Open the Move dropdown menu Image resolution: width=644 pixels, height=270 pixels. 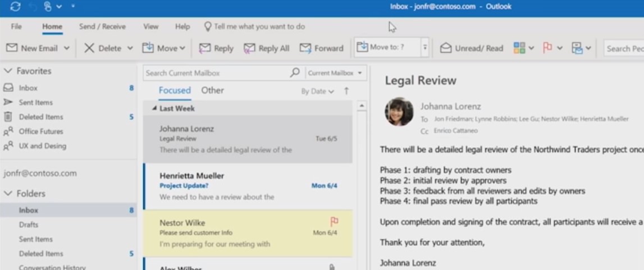pyautogui.click(x=163, y=48)
